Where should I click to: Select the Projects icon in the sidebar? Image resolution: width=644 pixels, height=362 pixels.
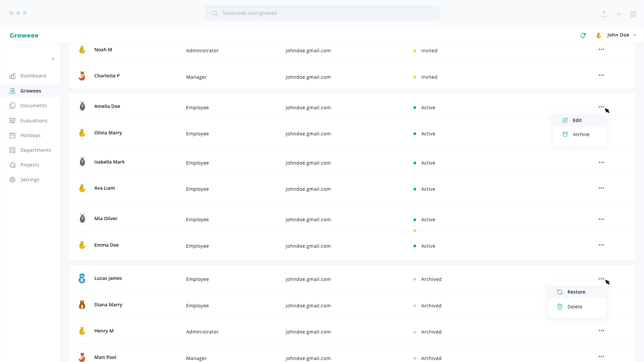click(12, 165)
